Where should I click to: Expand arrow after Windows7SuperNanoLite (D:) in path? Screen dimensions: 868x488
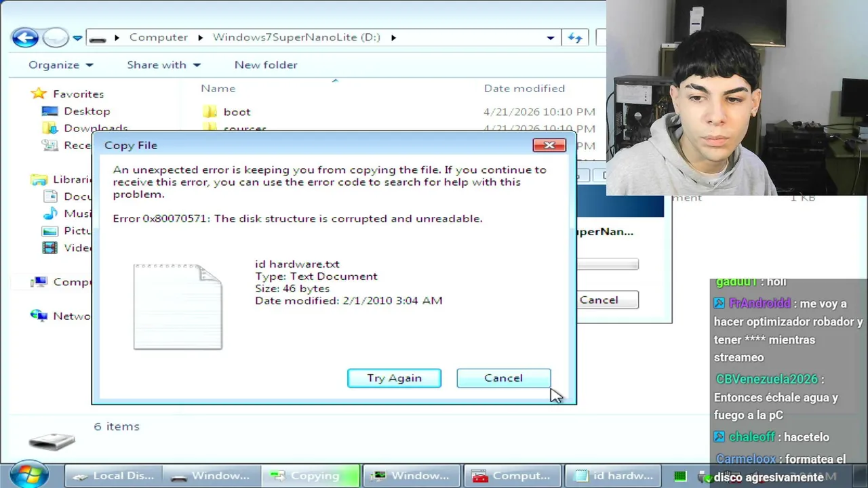[393, 37]
